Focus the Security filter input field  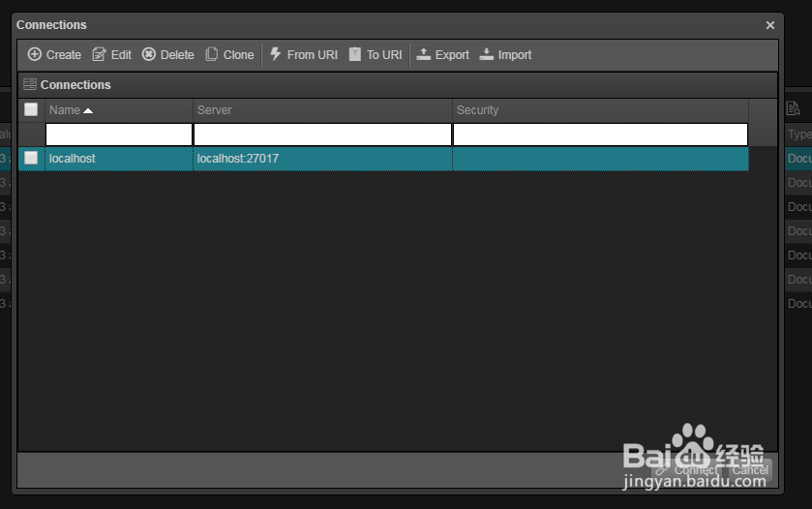(600, 135)
